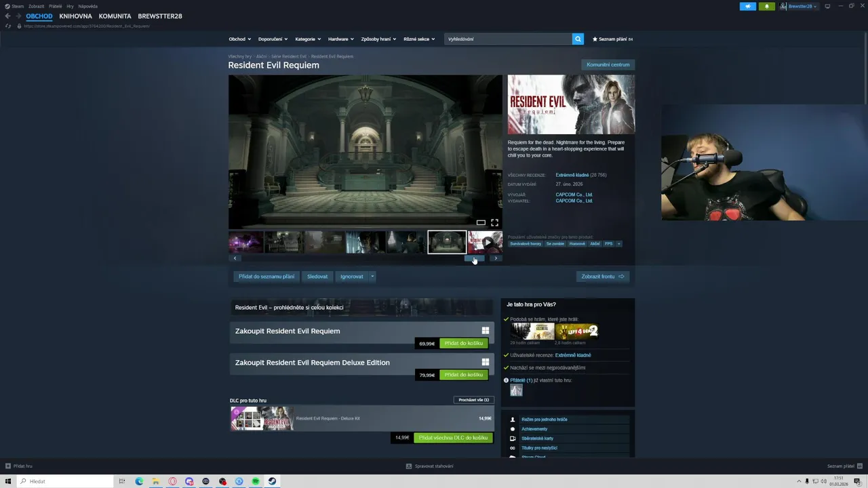Add Resident Evil Requiem to cart
Screen dimensions: 868x488
click(x=464, y=343)
